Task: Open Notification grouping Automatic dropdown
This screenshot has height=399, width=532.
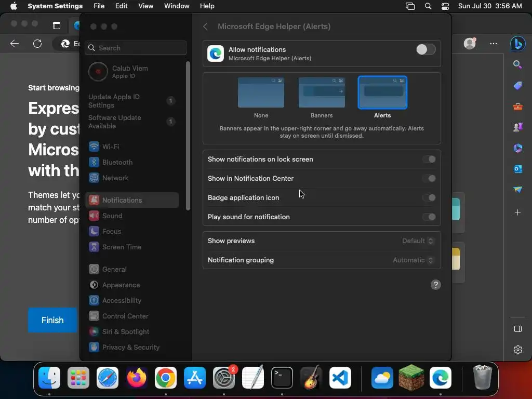Action: pyautogui.click(x=413, y=260)
